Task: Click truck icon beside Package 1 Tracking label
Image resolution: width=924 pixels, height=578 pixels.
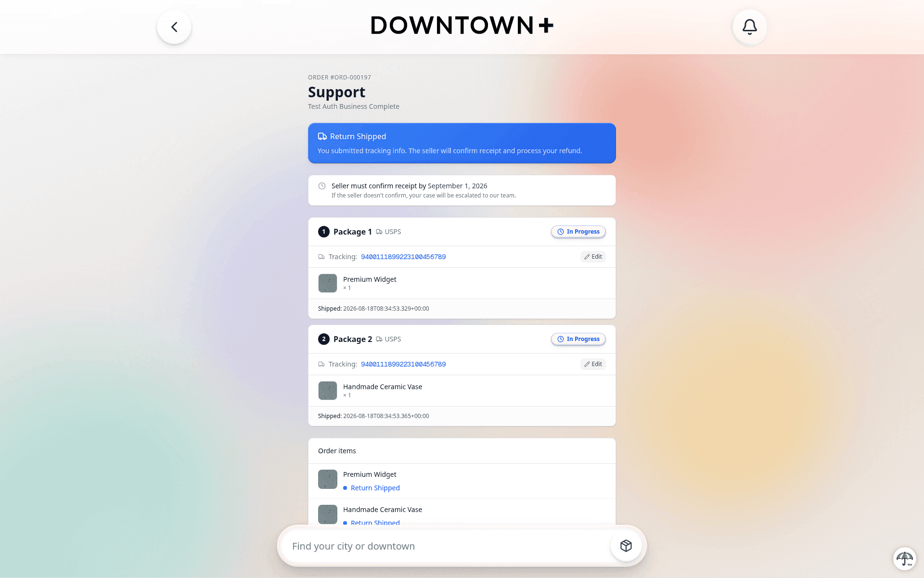Action: point(321,257)
